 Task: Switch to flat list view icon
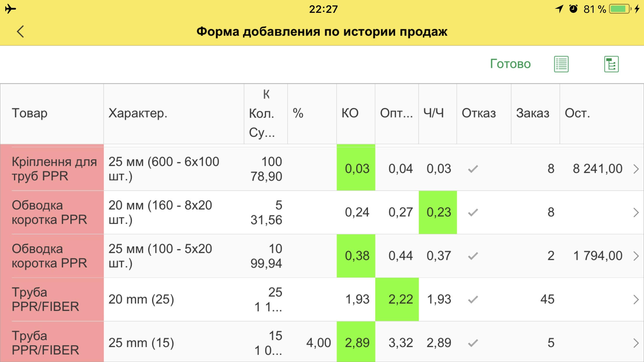561,64
